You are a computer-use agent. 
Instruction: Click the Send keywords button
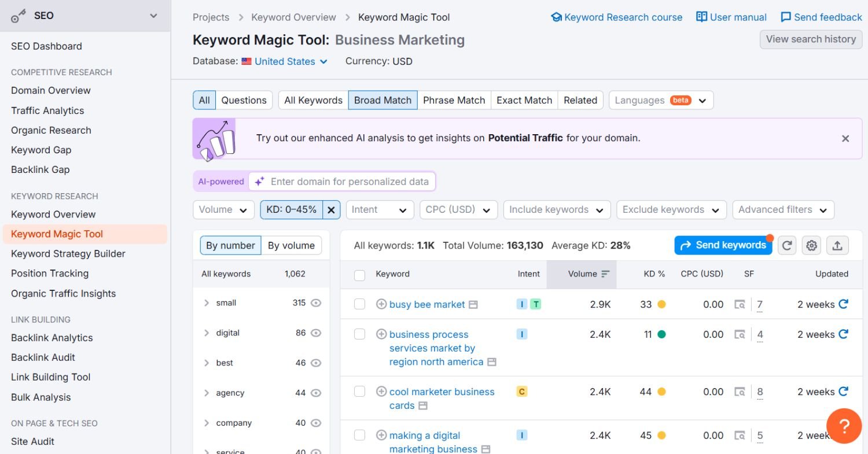[x=723, y=245]
